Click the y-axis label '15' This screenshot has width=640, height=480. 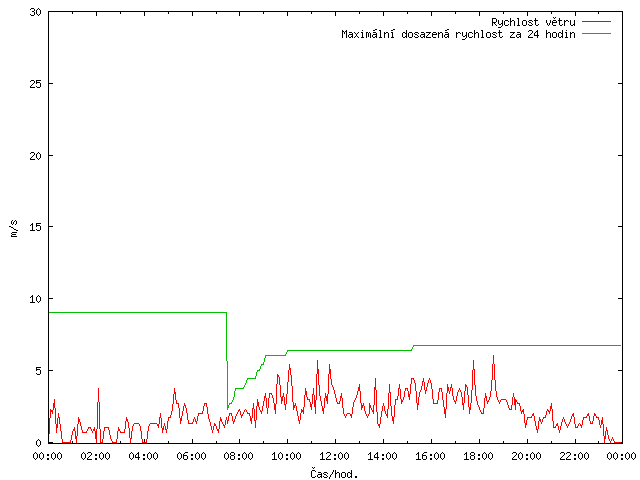[36, 227]
